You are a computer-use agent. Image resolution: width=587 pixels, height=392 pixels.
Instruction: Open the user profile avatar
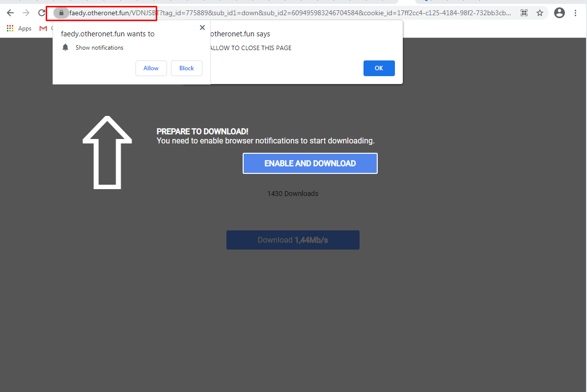(x=559, y=13)
